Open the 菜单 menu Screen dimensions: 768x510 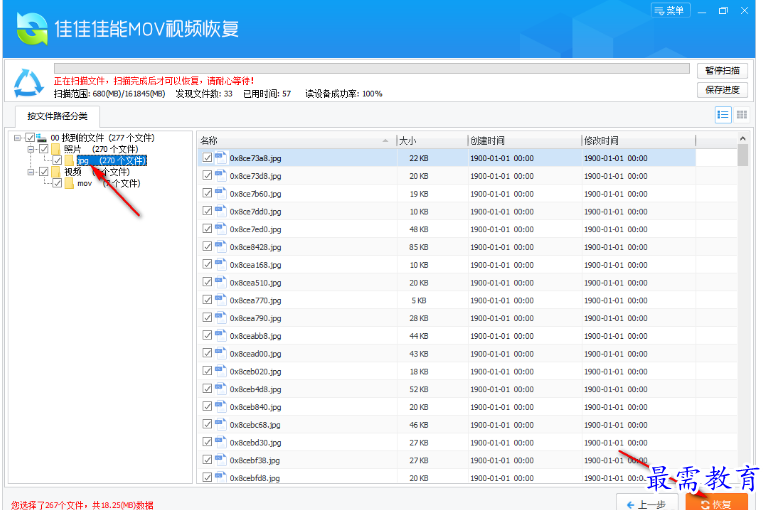pyautogui.click(x=670, y=11)
